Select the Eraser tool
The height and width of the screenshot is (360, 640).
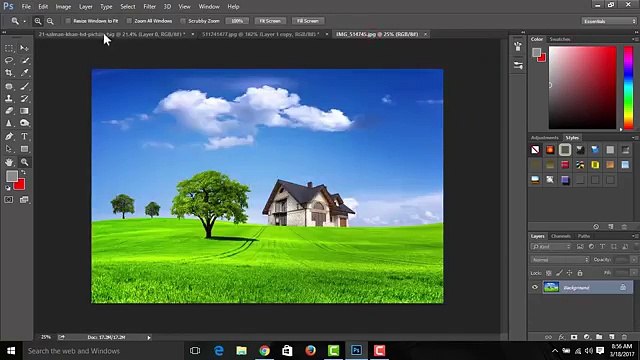[x=9, y=111]
